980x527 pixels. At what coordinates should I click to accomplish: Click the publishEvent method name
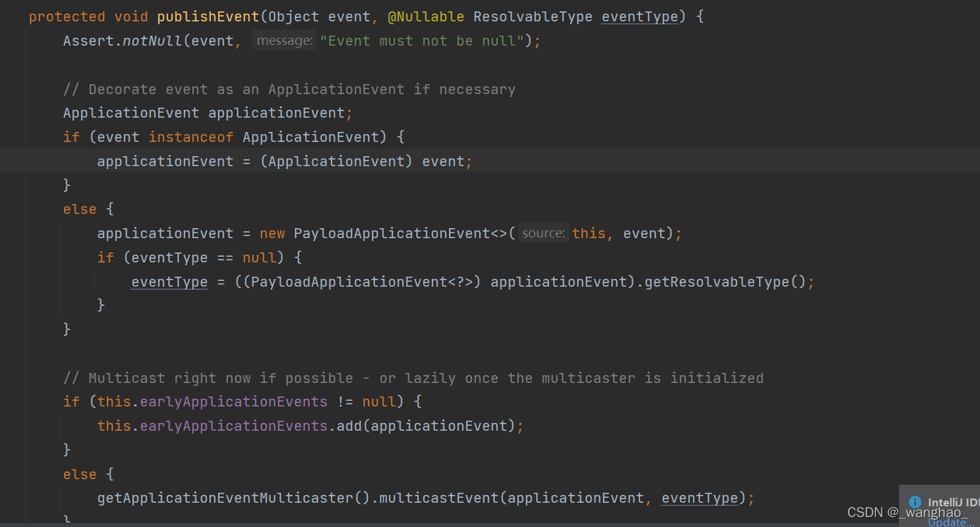pyautogui.click(x=208, y=16)
